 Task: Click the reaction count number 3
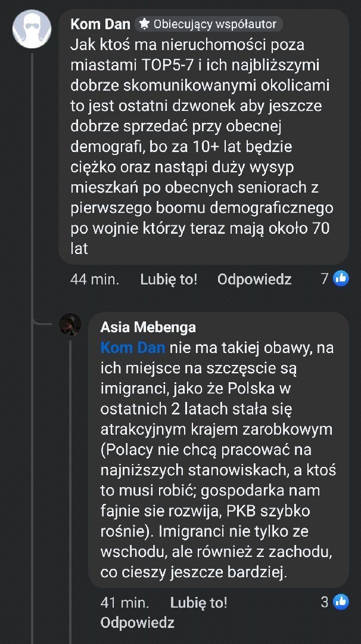coord(325,602)
